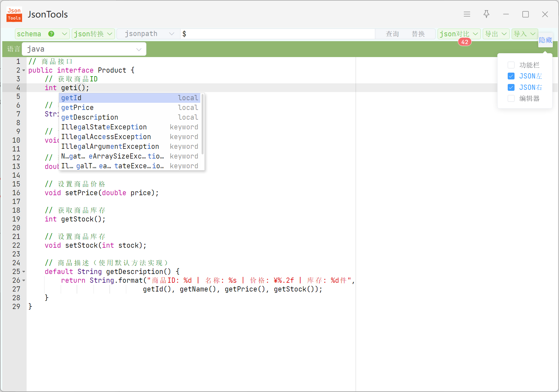This screenshot has height=392, width=559.
Task: Close the JsonTools window
Action: (545, 14)
